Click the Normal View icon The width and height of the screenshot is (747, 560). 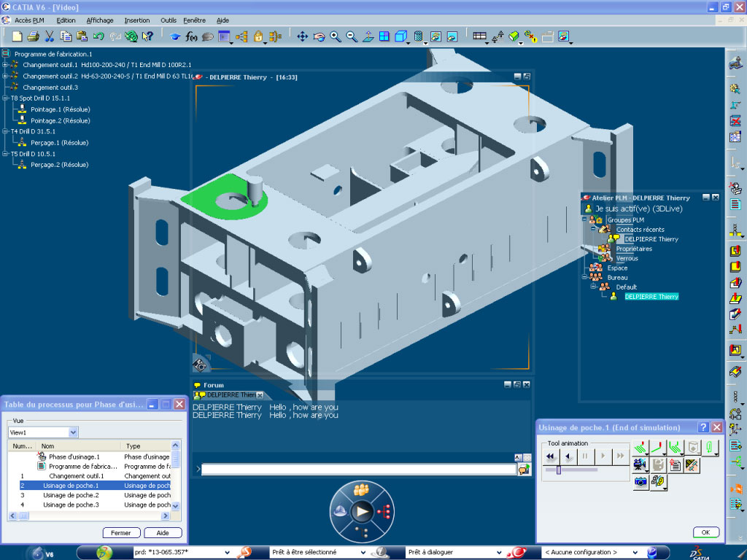[x=368, y=36]
